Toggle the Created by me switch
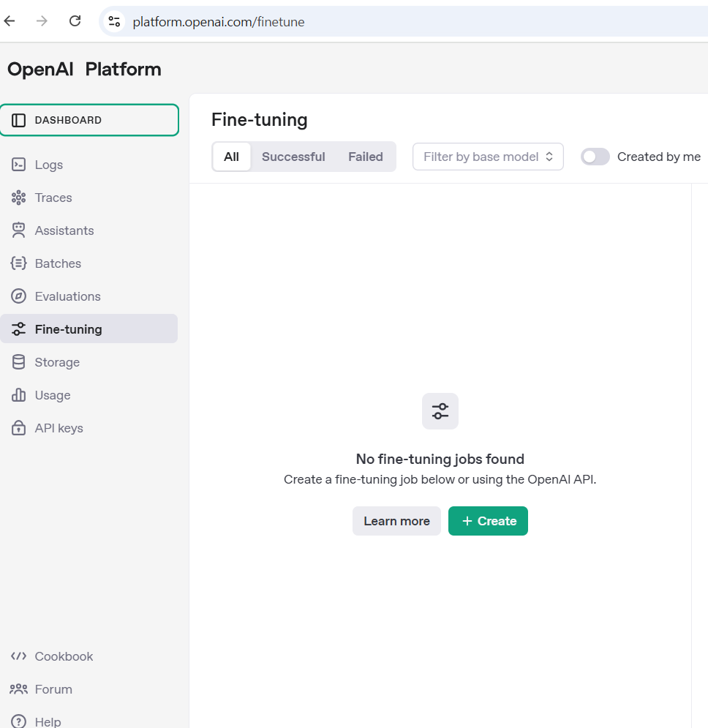This screenshot has width=708, height=728. click(x=595, y=157)
